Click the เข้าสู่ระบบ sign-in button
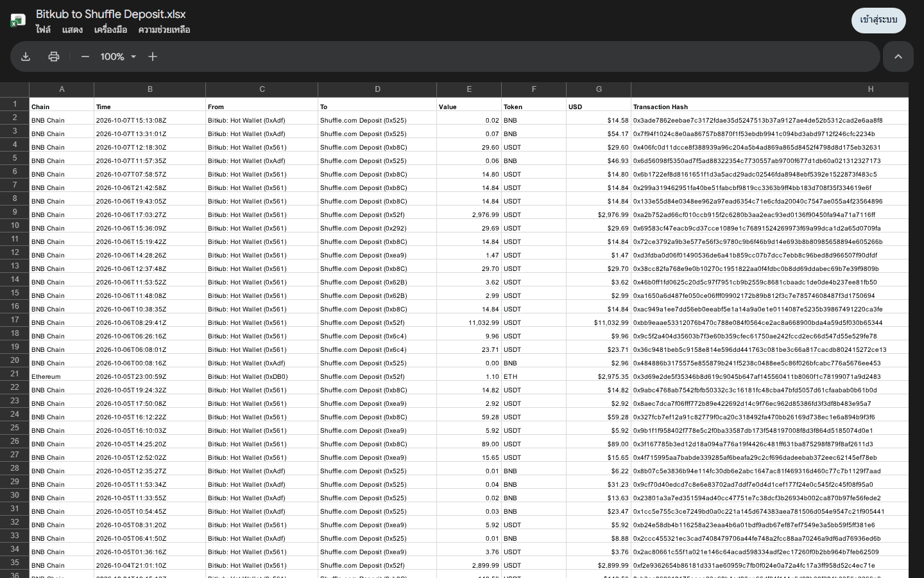 878,20
